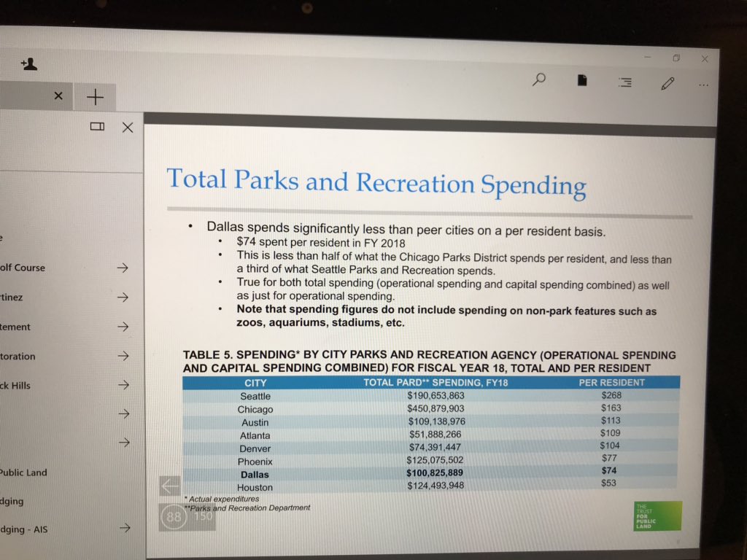Click the '$74,391,447' value

tap(435, 447)
